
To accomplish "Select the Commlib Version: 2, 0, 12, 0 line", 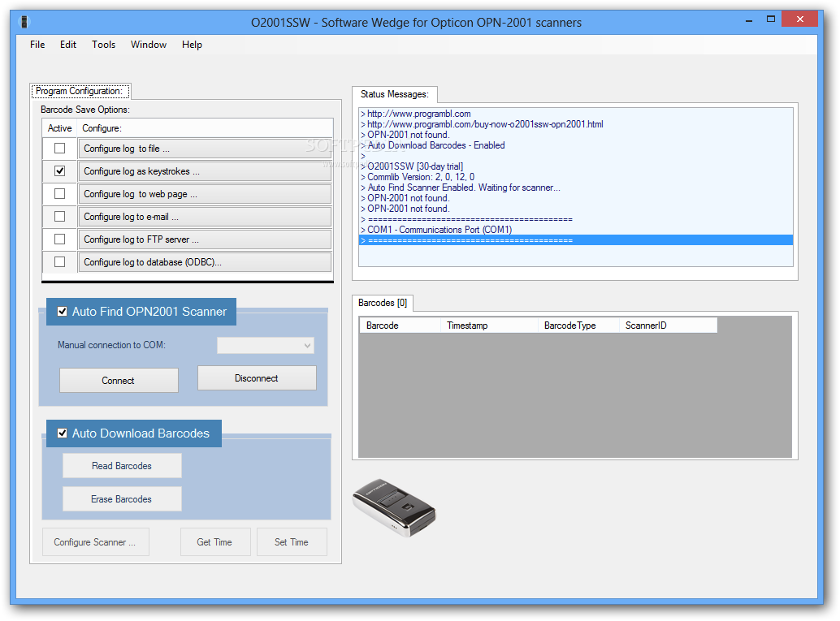I will pyautogui.click(x=576, y=177).
